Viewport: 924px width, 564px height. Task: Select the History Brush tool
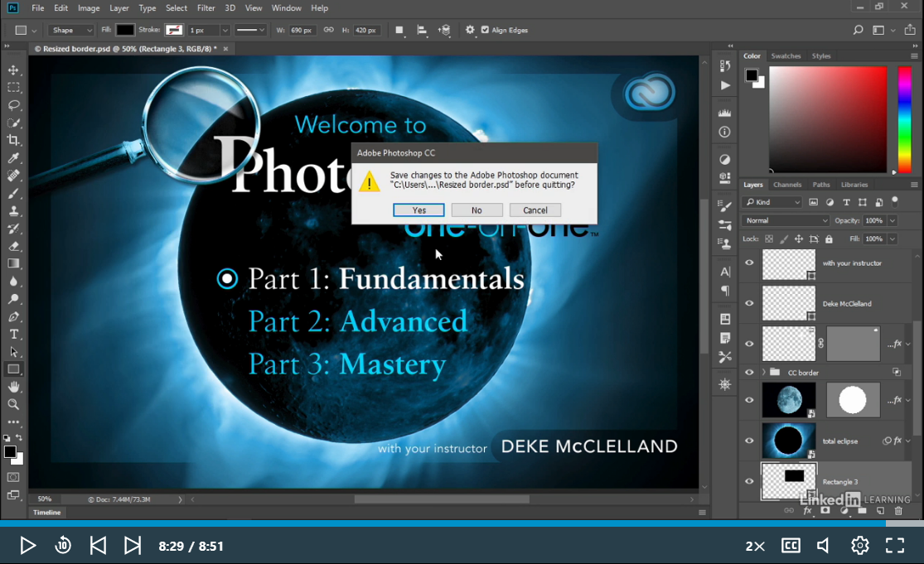pyautogui.click(x=13, y=229)
